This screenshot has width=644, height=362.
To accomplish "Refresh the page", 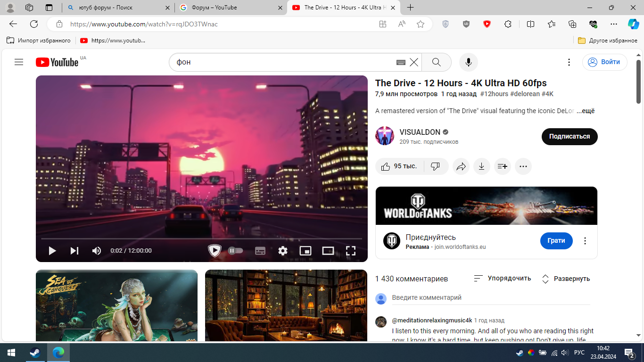I will click(x=34, y=24).
